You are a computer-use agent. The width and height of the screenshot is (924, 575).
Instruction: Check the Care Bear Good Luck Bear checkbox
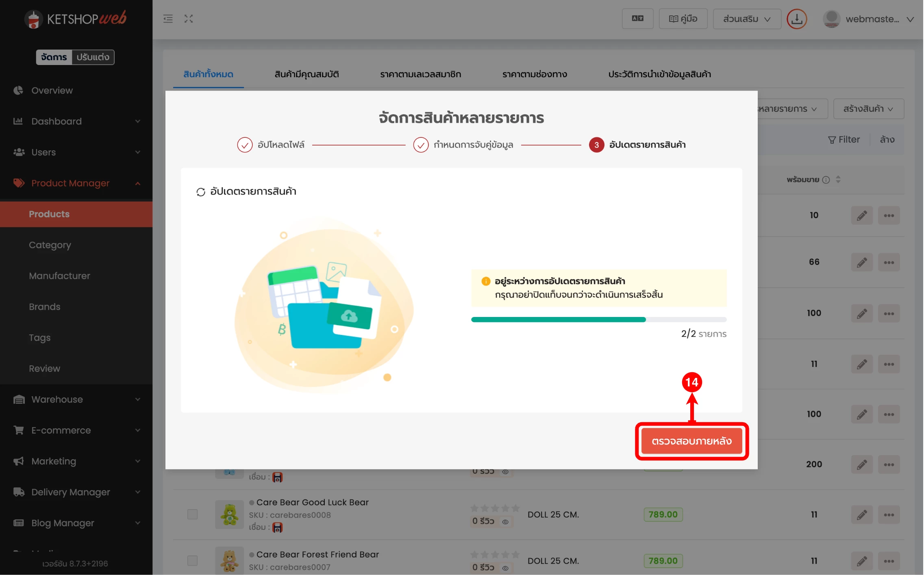tap(192, 514)
